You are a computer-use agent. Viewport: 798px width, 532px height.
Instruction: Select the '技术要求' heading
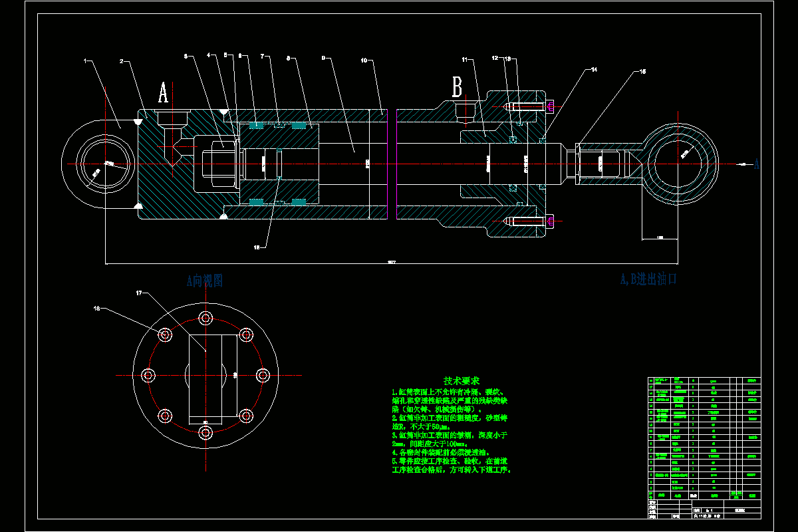(x=462, y=382)
